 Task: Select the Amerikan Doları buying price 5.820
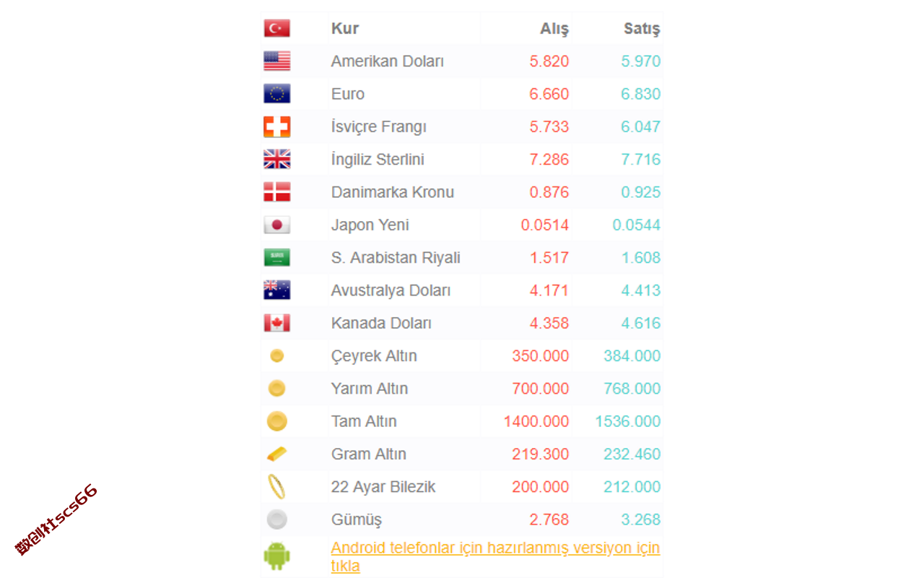(549, 61)
